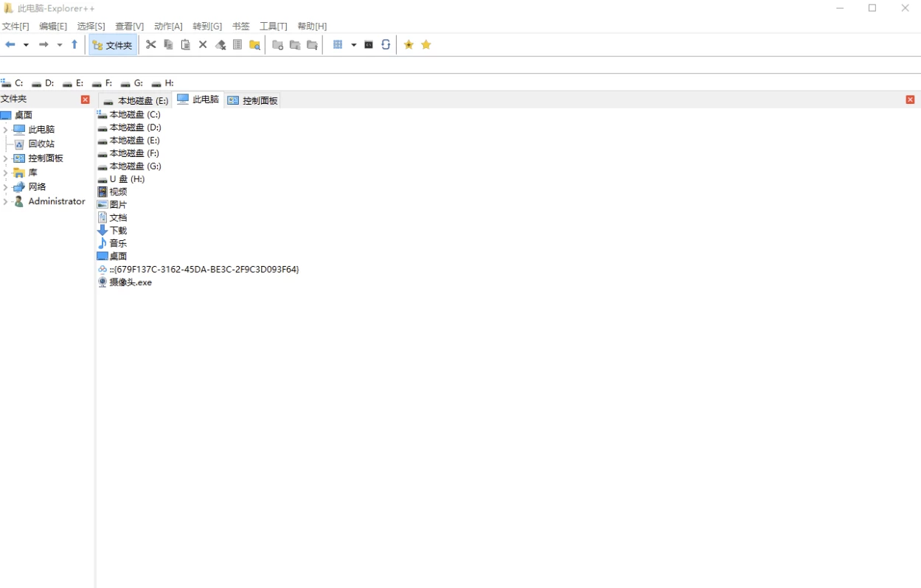This screenshot has height=588, width=921.
Task: Toggle the 文件夹 folders pane button
Action: (113, 45)
